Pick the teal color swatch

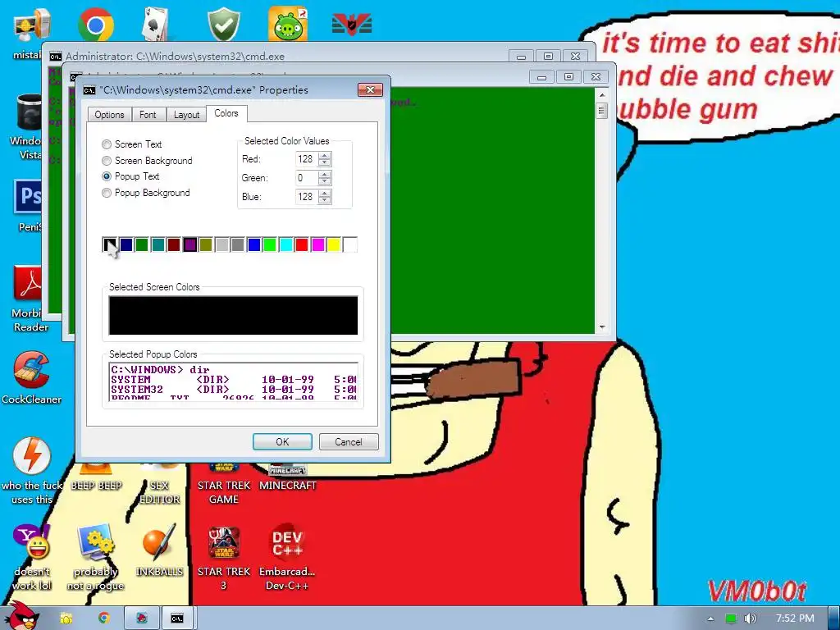pyautogui.click(x=158, y=244)
